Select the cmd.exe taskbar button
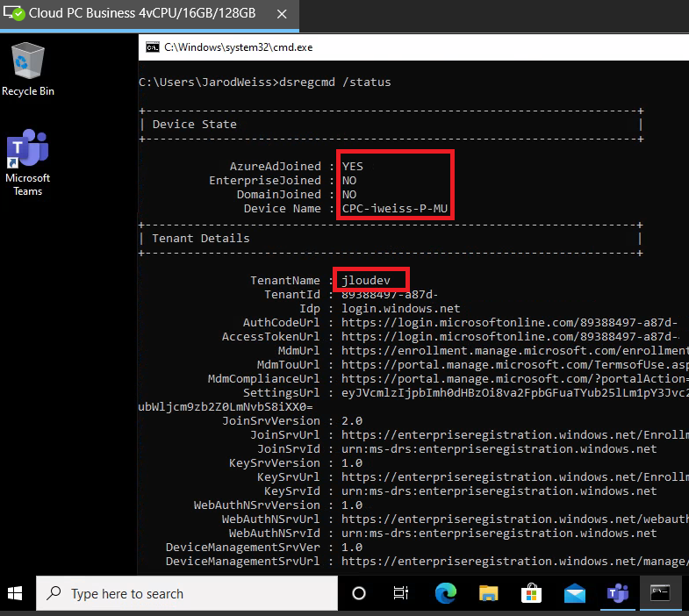This screenshot has width=689, height=616. click(660, 593)
